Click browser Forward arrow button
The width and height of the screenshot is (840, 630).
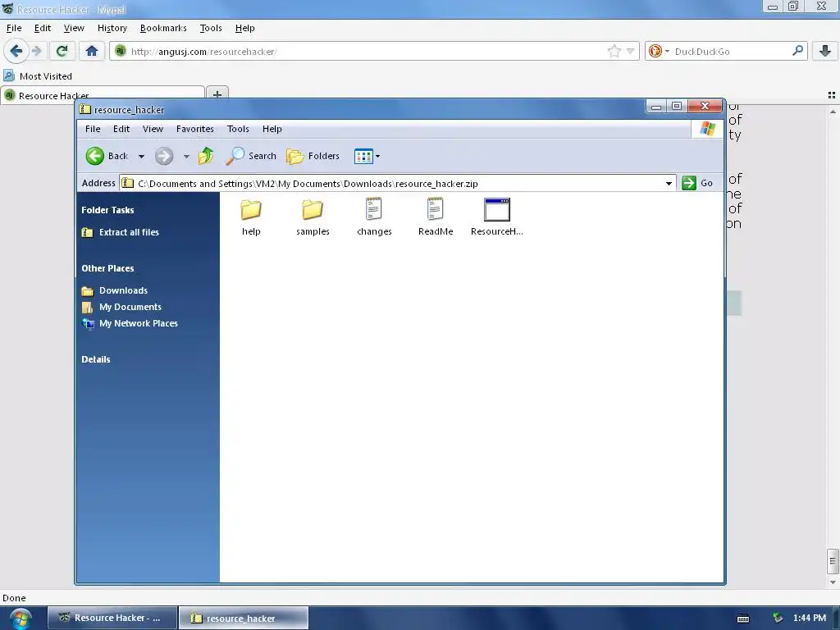coord(36,51)
